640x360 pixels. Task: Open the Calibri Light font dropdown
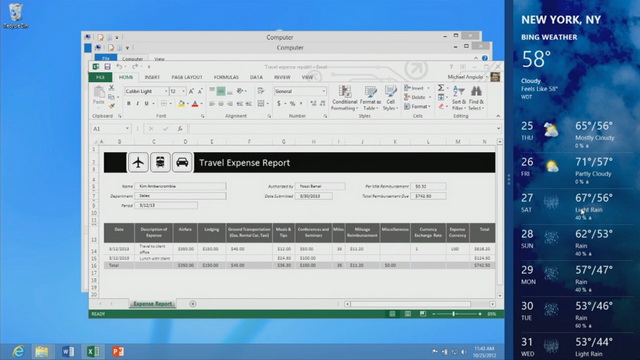(x=166, y=91)
